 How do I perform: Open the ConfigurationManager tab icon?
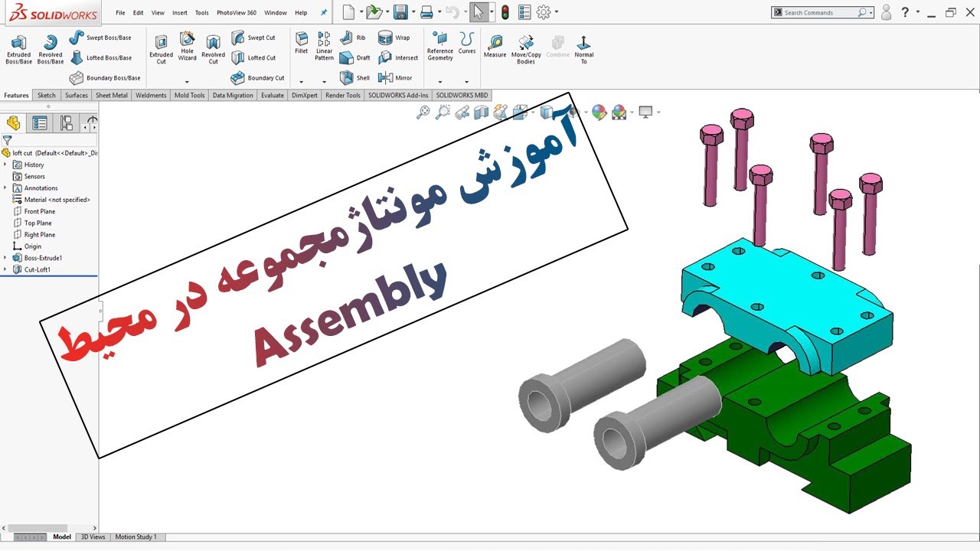pos(67,123)
